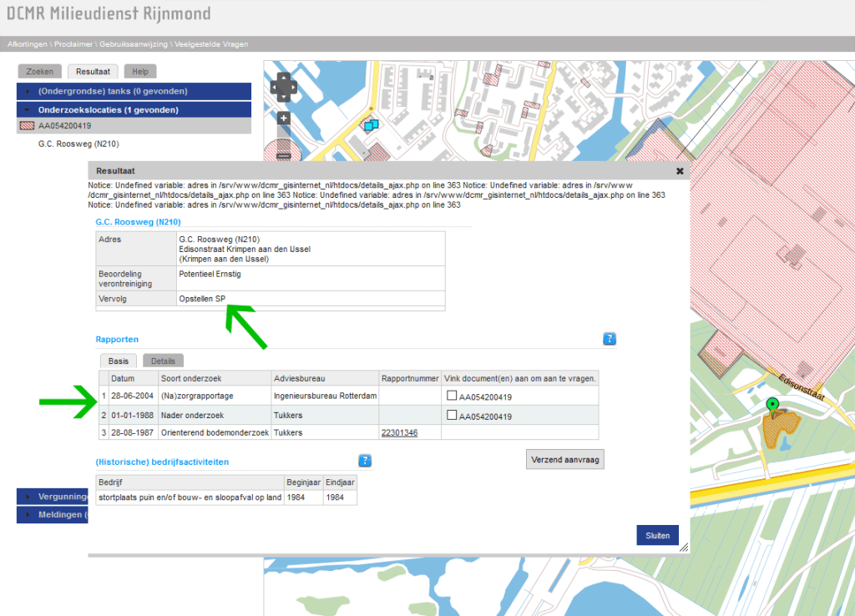
Task: Open help icon beside bedrijfsactiviteiten heading
Action: (365, 461)
